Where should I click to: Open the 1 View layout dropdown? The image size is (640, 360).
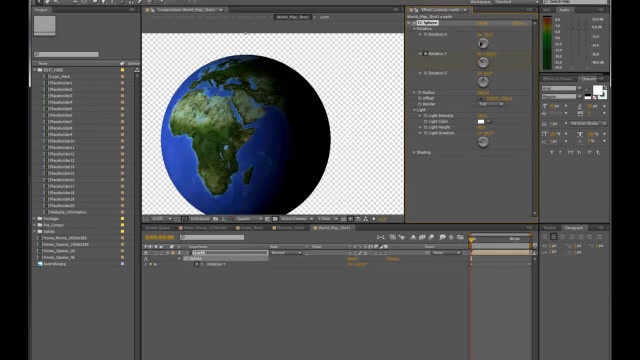pyautogui.click(x=328, y=219)
